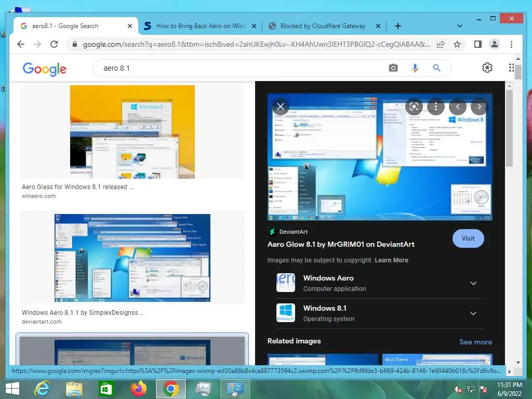The height and width of the screenshot is (399, 532).
Task: Click the padlock site info icon
Action: coord(75,45)
